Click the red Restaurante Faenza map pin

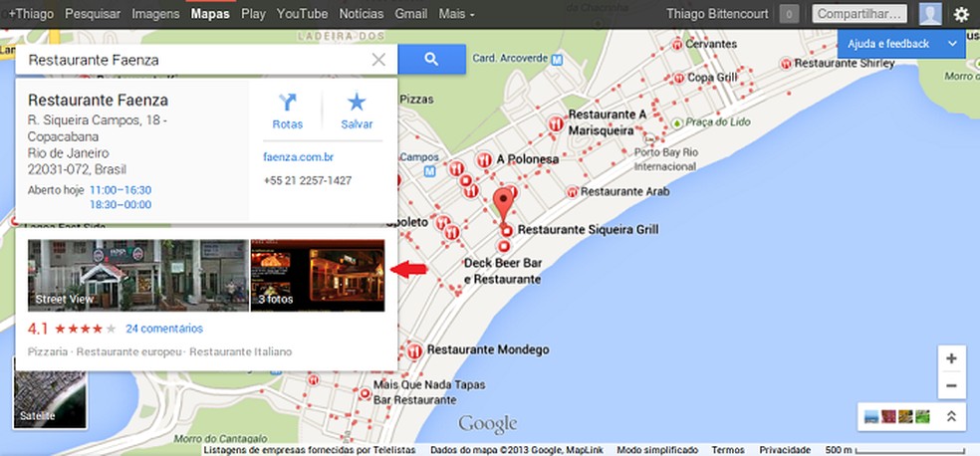coord(503,204)
